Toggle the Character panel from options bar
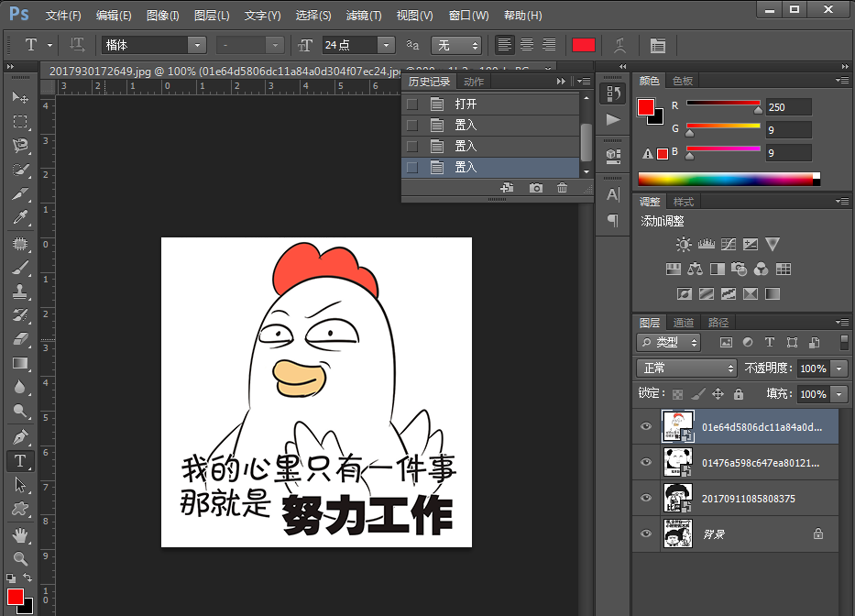Image resolution: width=855 pixels, height=616 pixels. [x=655, y=44]
